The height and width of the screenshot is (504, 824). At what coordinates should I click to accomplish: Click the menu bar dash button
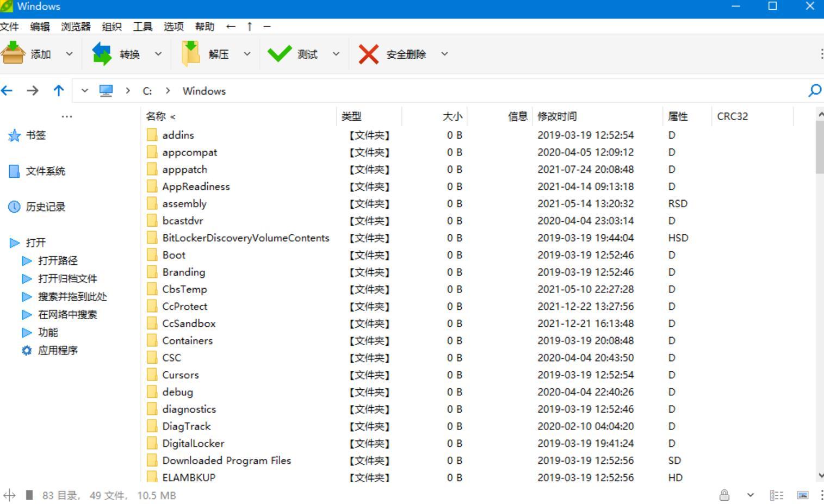click(267, 26)
